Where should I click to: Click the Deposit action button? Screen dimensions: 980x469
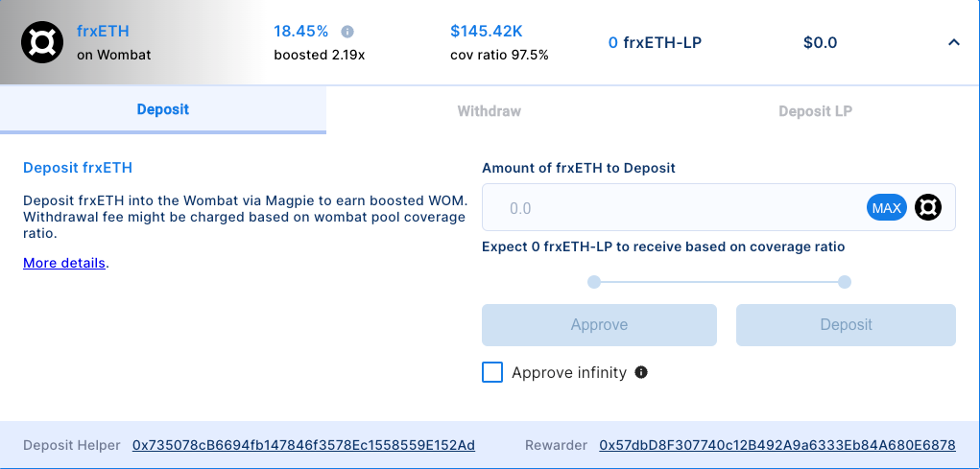point(846,325)
